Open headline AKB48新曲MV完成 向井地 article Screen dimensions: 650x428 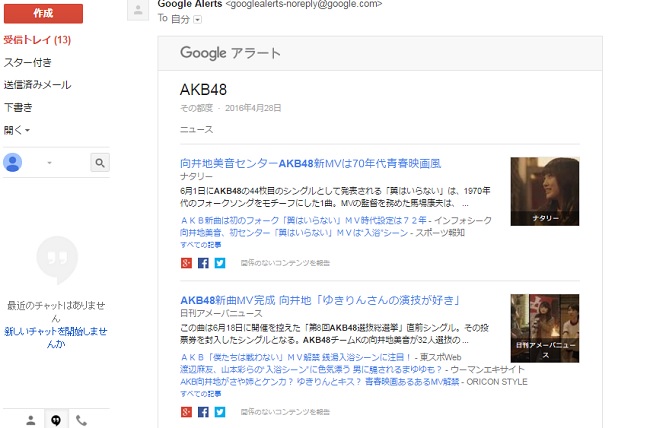pyautogui.click(x=320, y=300)
